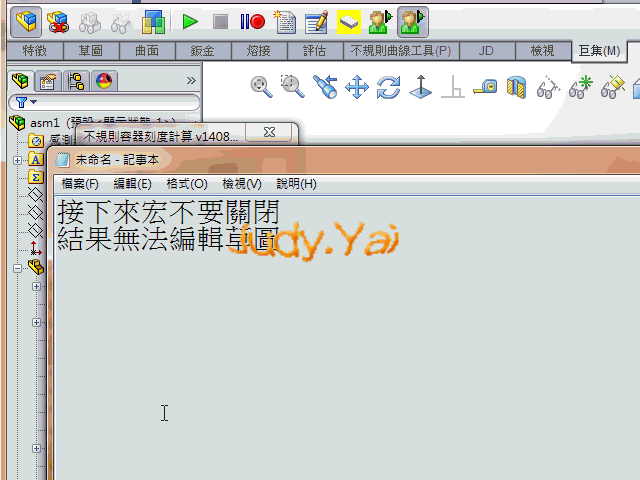Image resolution: width=640 pixels, height=480 pixels.
Task: Open the 檢視 tab
Action: [542, 51]
